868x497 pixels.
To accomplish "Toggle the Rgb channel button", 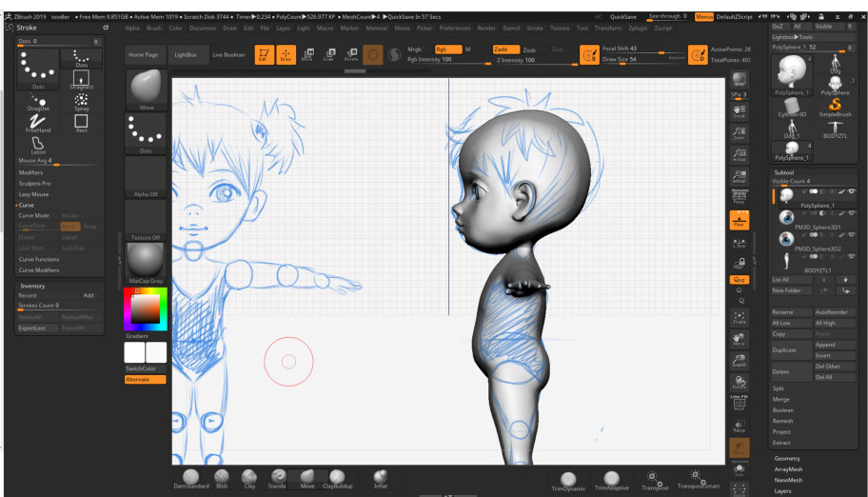I will (x=448, y=50).
